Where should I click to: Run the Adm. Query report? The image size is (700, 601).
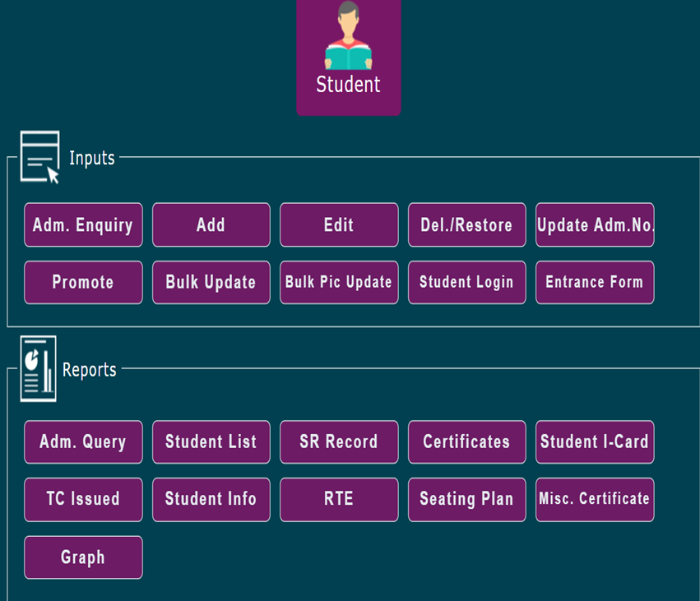pos(83,442)
